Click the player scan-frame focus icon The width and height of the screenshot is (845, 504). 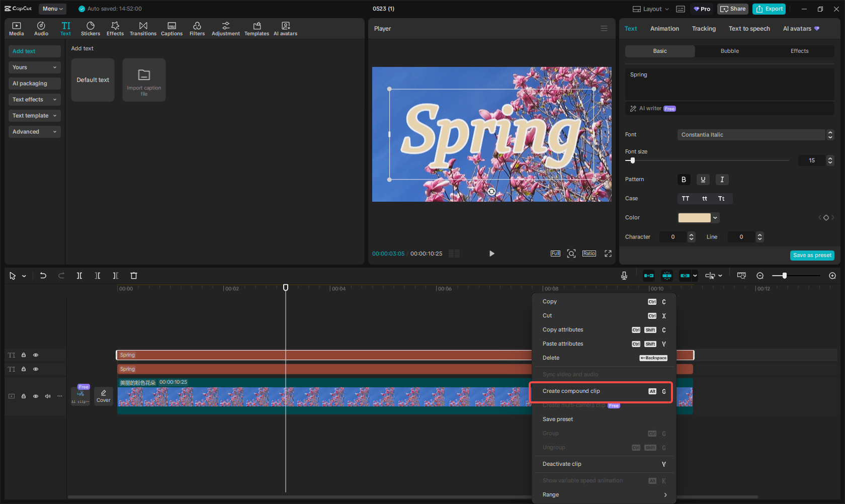point(571,254)
